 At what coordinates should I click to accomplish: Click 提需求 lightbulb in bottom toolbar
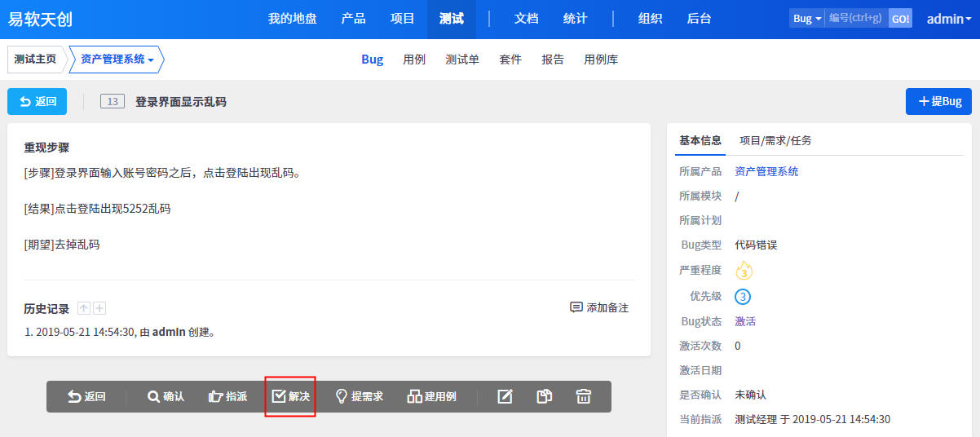(x=360, y=396)
